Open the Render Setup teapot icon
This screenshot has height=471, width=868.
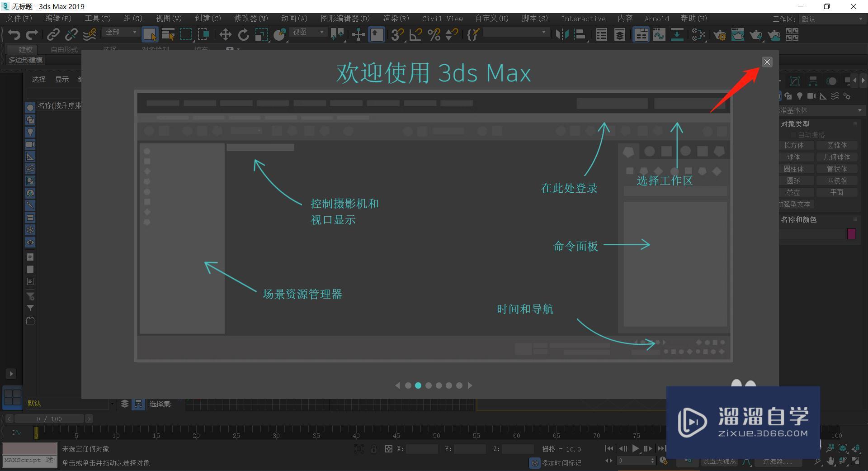[720, 35]
